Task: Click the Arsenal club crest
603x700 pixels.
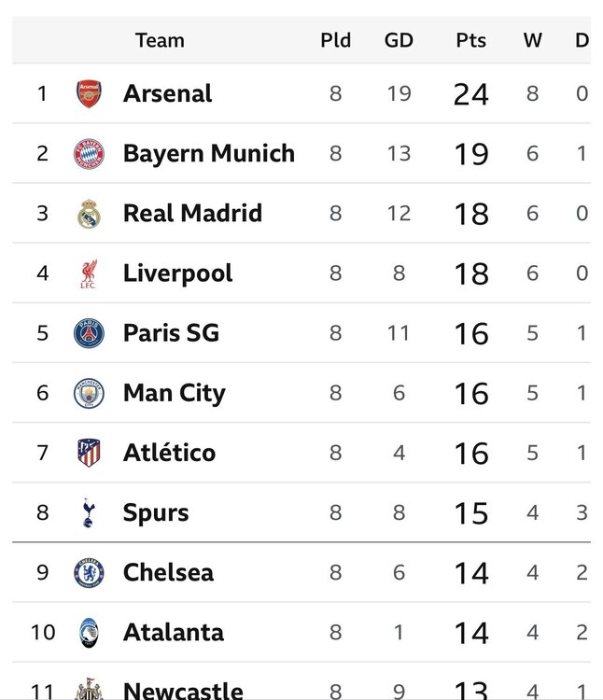Action: (89, 93)
